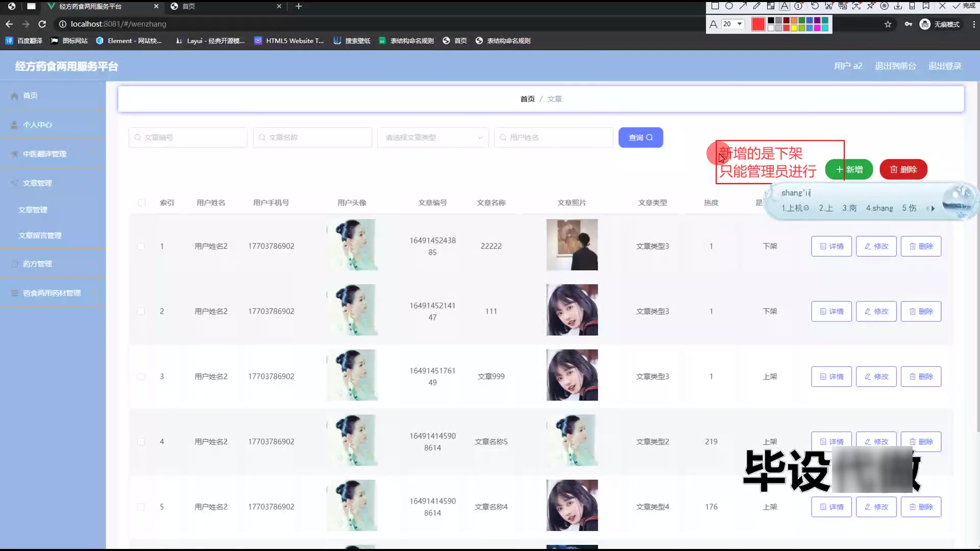Image resolution: width=980 pixels, height=551 pixels.
Task: Open the Element bookmark
Action: [129, 41]
